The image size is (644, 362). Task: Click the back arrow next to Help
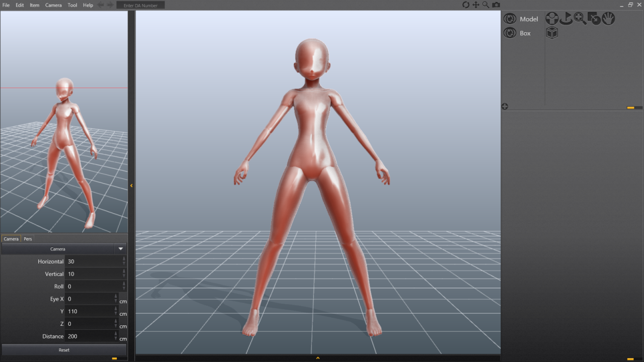click(x=101, y=5)
